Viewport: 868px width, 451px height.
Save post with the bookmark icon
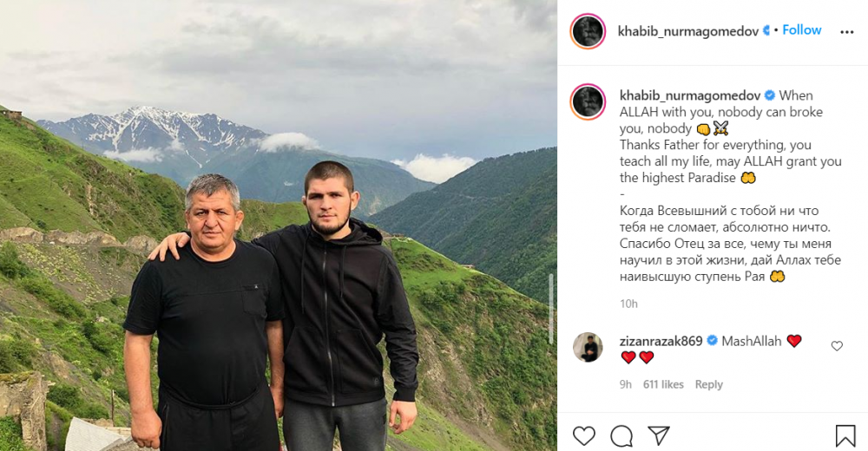click(845, 435)
